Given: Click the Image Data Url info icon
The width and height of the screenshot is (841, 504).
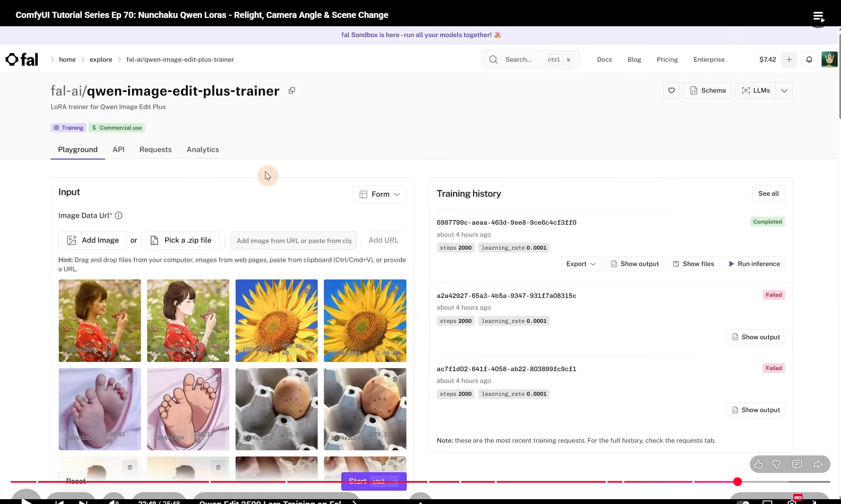Looking at the screenshot, I should click(119, 215).
